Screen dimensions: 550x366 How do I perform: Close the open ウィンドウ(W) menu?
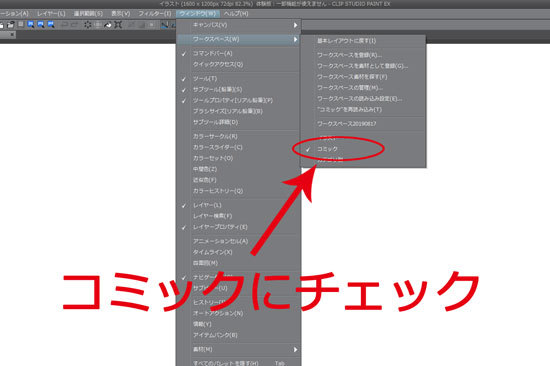click(198, 14)
